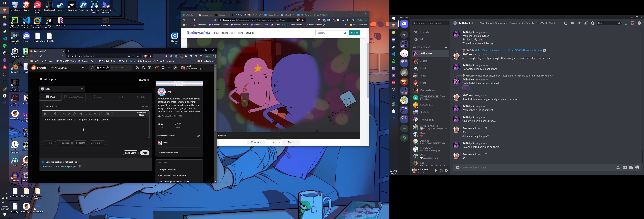644x219 pixels.
Task: Open Friends in the Discord sidebar
Action: pos(430,32)
